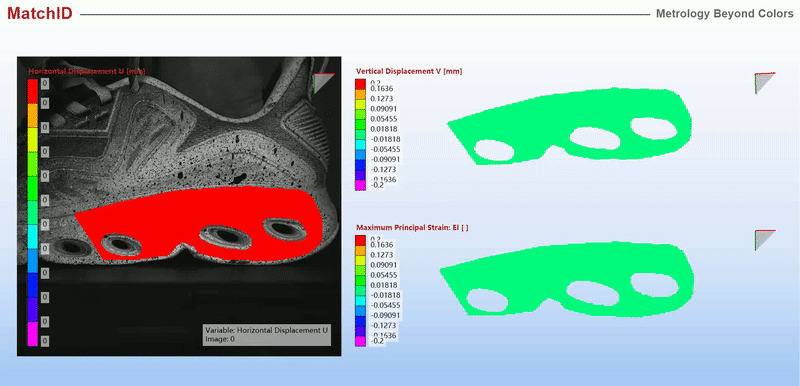Pick orange swatch in Vertical Displacement legend

361,95
